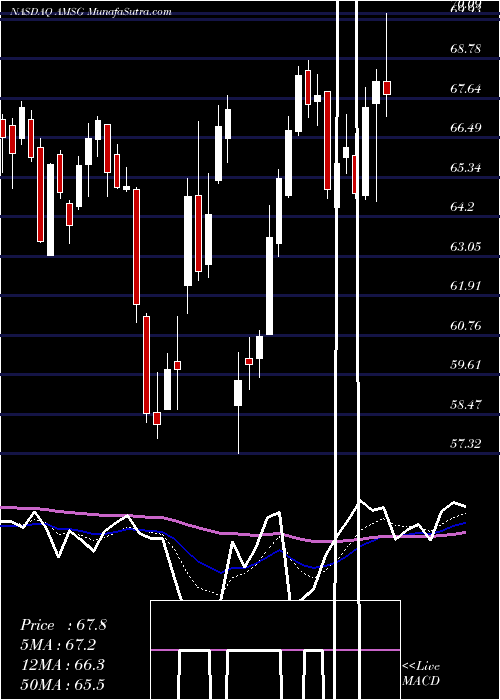The image size is (500, 700).
Task: Click the <<Live MACD label
Action: coord(421,673)
